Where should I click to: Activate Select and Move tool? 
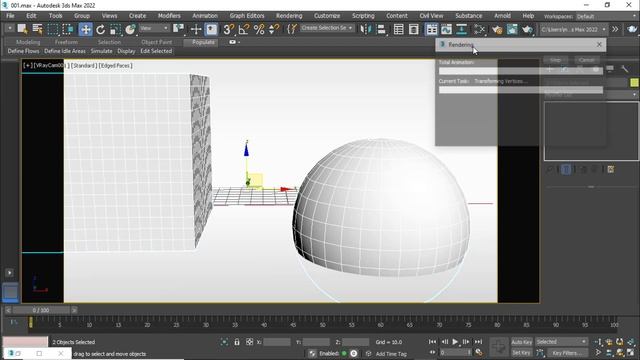pos(85,29)
